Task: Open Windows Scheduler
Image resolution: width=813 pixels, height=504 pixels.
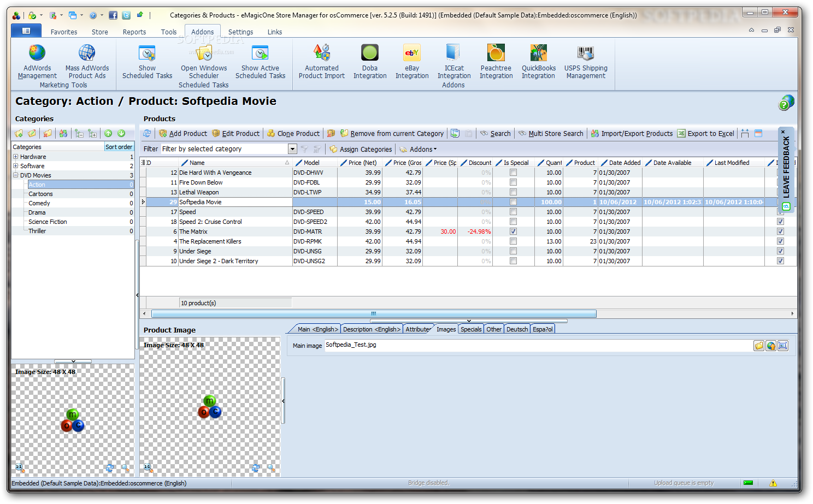Action: (204, 62)
